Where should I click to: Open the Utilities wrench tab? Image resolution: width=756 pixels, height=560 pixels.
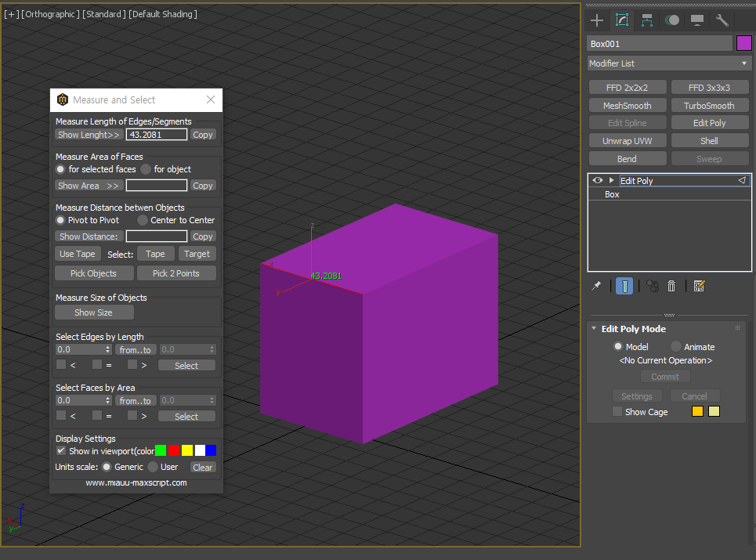click(x=722, y=20)
